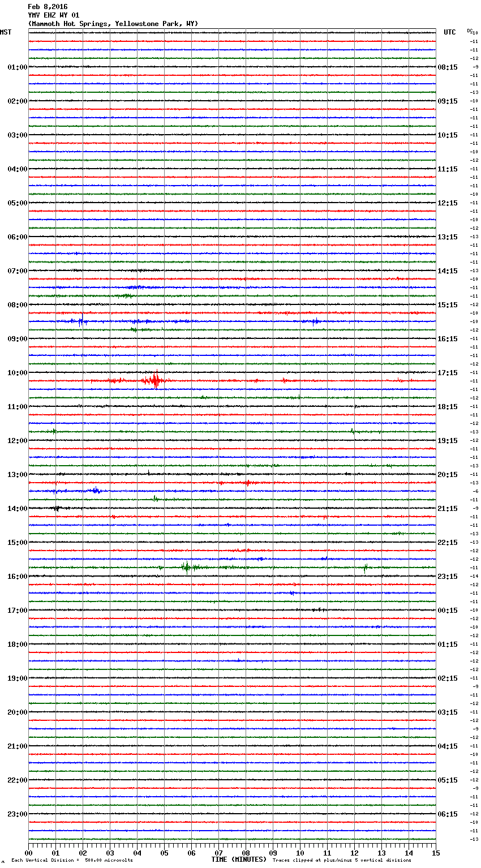
Task: Click the '09:00' MST time label
Action: [18, 339]
